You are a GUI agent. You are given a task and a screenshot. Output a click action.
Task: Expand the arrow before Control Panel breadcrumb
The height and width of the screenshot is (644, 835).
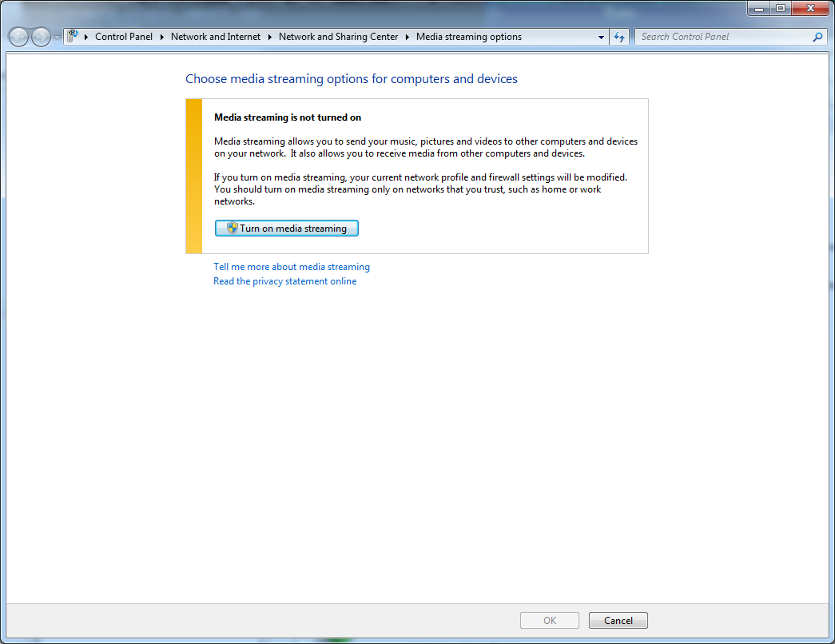tap(85, 37)
